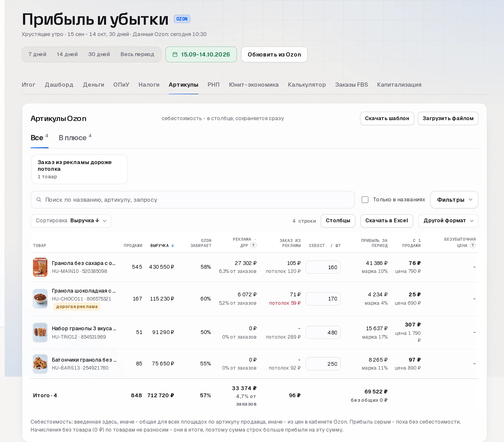Screen dimensions: 504x442
Task: Open the Столбцы column settings
Action: pos(338,221)
